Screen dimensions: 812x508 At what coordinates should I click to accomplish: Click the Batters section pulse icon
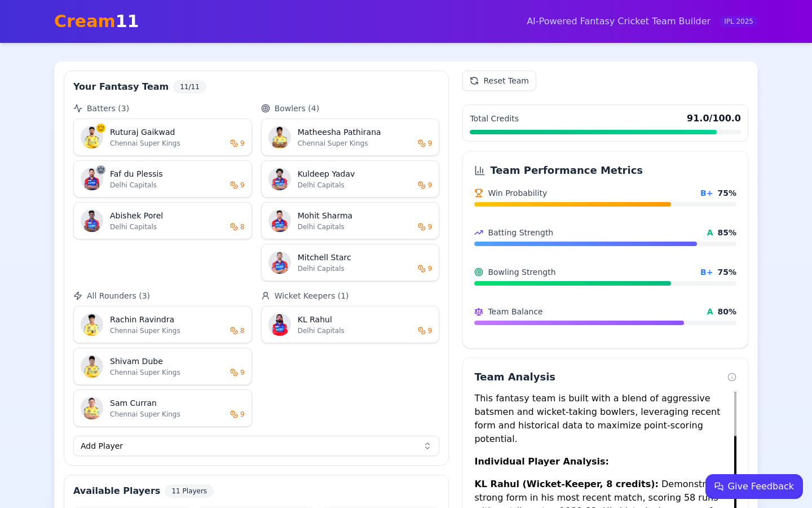[78, 108]
